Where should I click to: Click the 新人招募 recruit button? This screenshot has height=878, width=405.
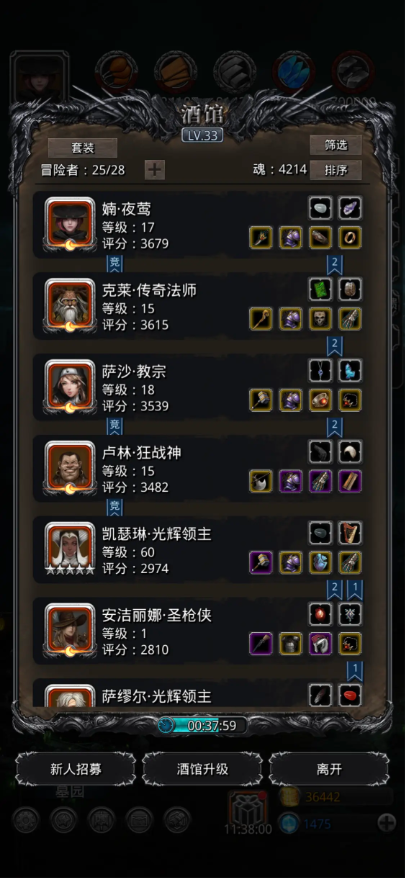[x=76, y=769]
